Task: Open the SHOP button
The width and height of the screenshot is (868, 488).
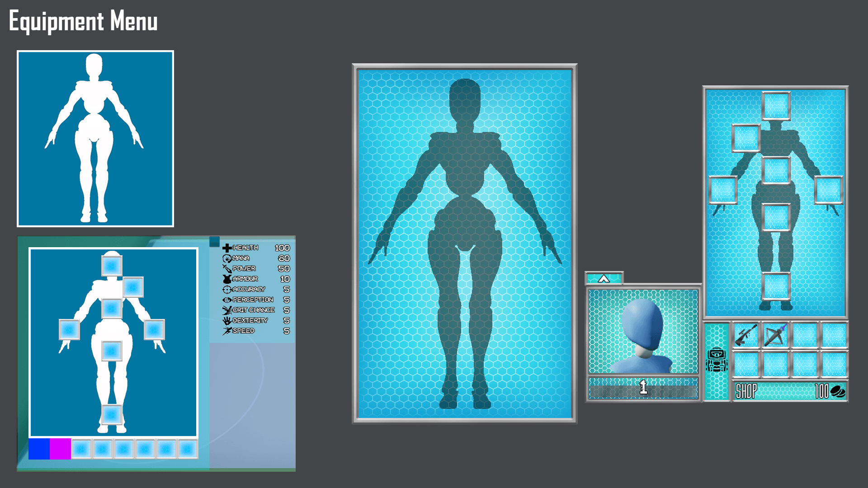Action: coord(746,391)
